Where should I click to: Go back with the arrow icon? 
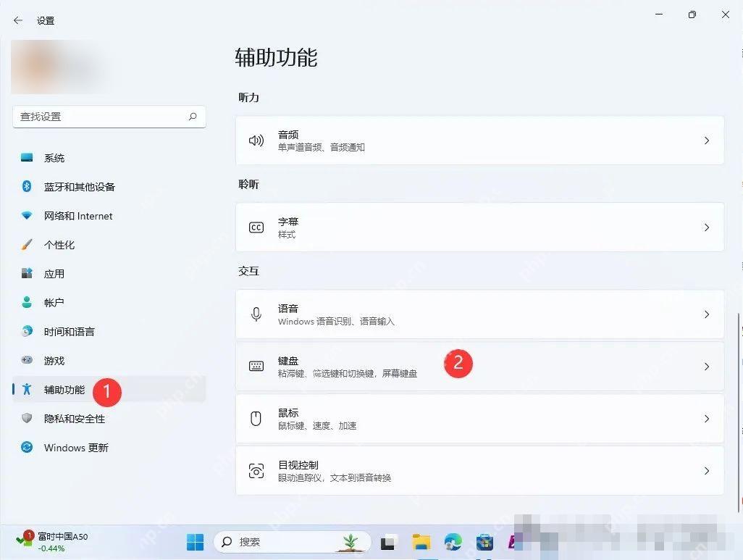point(18,20)
